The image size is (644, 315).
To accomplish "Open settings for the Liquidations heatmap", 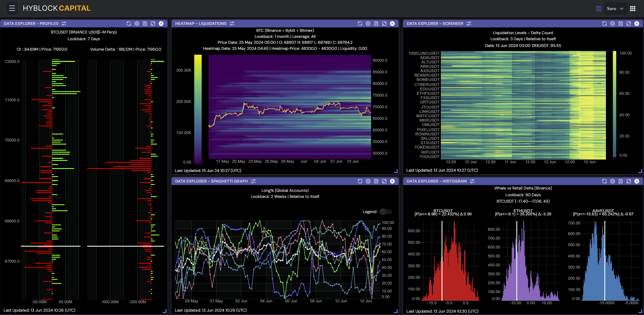I will tap(368, 24).
